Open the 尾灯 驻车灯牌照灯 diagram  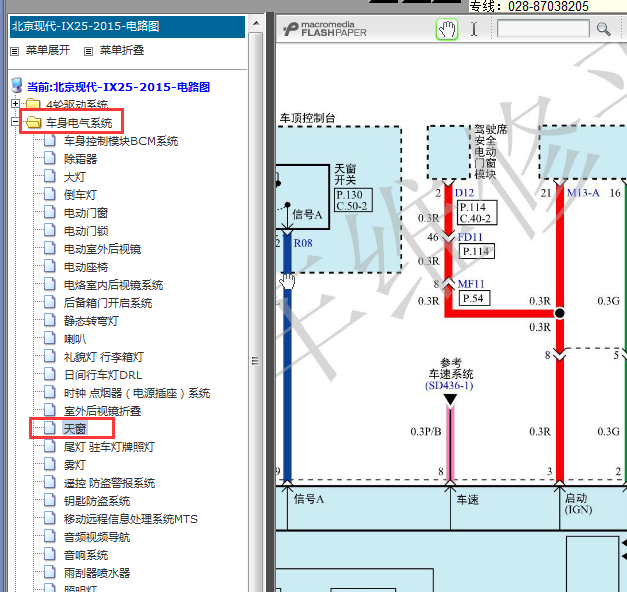tap(109, 447)
